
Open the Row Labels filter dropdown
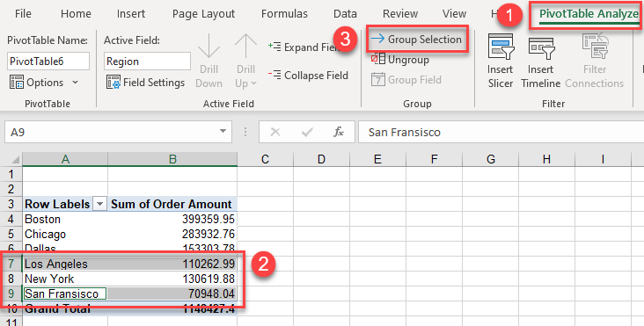tap(99, 204)
